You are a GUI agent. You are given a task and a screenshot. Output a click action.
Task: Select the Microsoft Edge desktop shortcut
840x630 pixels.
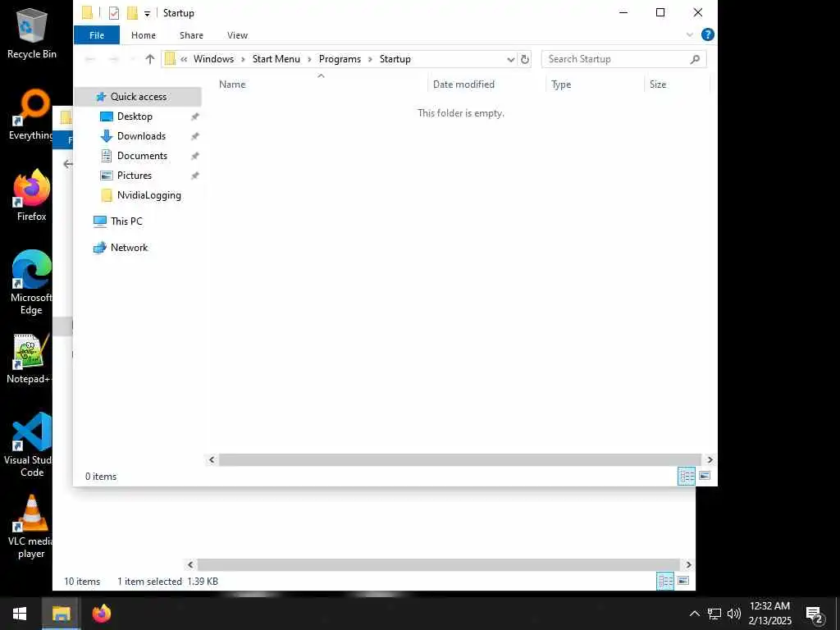[32, 283]
